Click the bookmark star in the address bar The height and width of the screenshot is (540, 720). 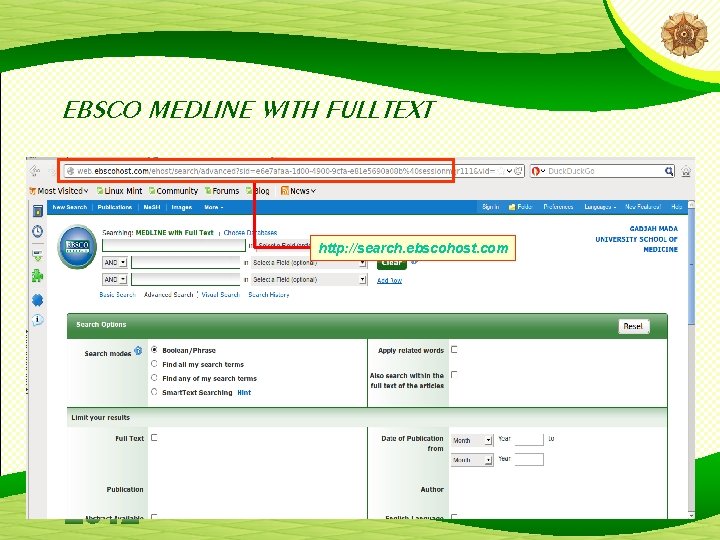tap(501, 171)
